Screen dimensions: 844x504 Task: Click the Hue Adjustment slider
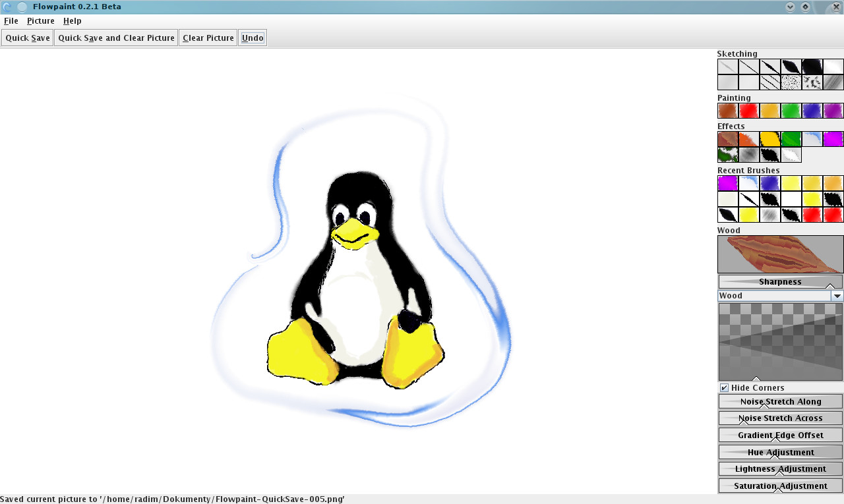click(x=781, y=453)
